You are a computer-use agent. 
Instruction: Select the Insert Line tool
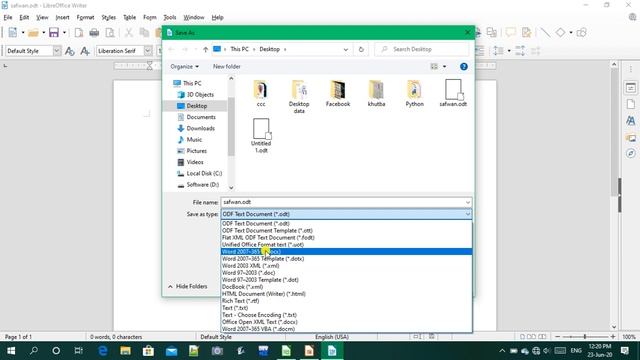pyautogui.click(x=545, y=32)
